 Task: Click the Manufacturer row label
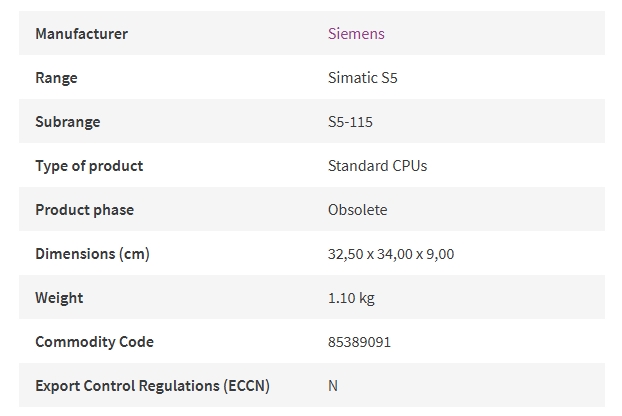pyautogui.click(x=81, y=34)
